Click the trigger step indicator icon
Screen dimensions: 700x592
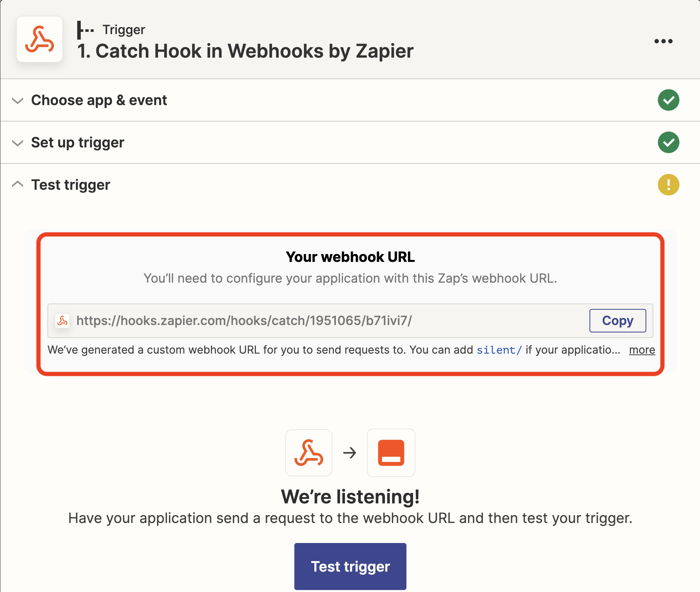(85, 30)
